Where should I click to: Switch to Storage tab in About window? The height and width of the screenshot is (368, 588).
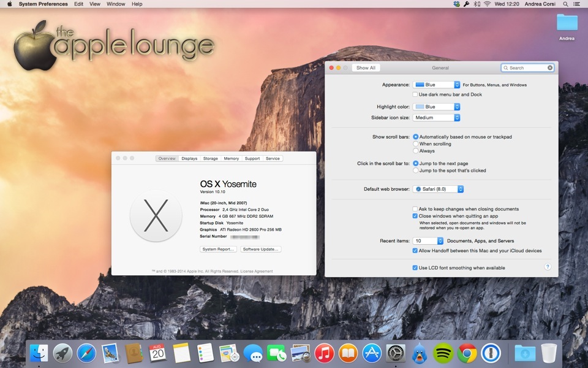[210, 158]
